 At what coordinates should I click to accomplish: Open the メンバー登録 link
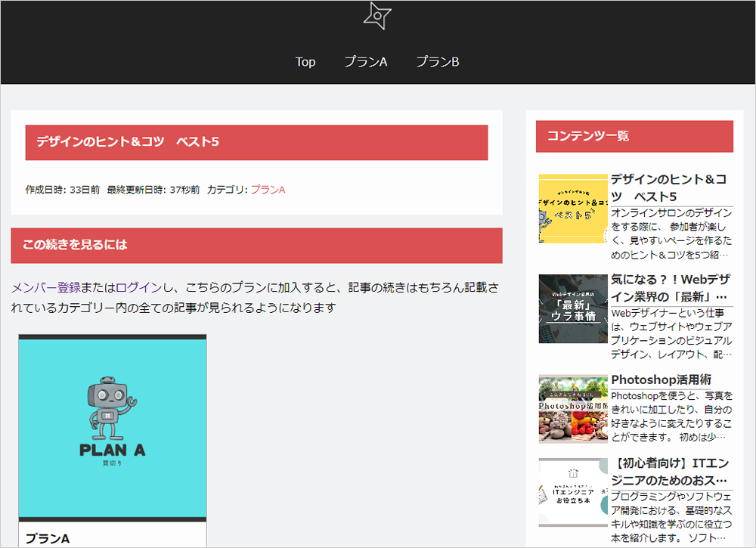pos(45,287)
